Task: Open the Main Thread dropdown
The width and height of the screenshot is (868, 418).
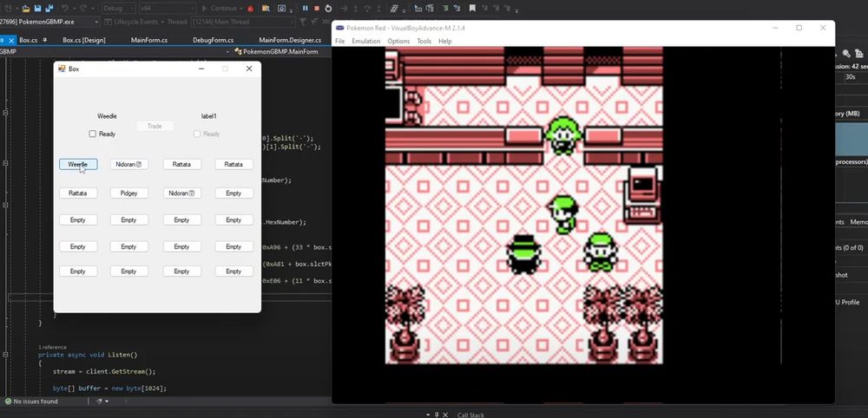Action: [x=242, y=22]
